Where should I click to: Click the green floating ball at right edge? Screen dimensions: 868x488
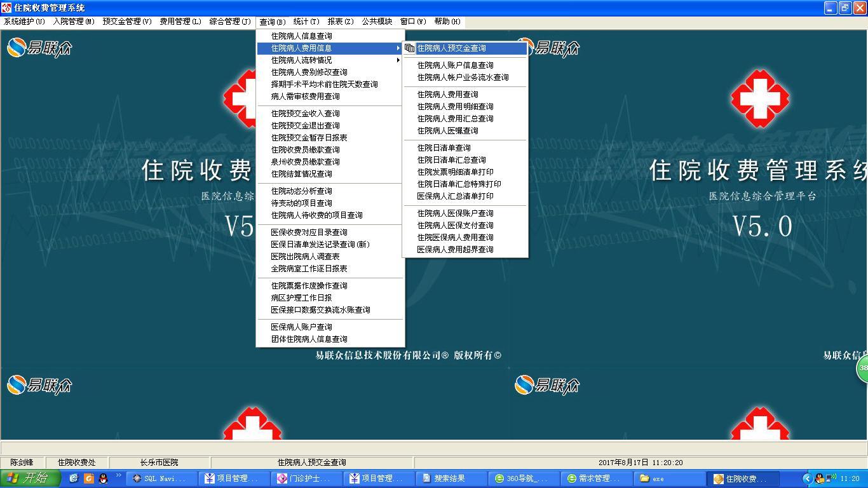(862, 369)
